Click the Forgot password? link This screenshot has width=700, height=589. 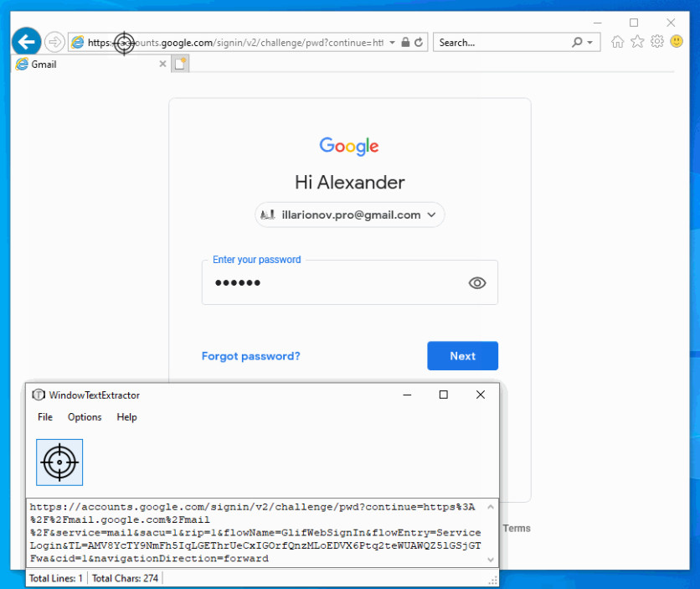coord(251,356)
